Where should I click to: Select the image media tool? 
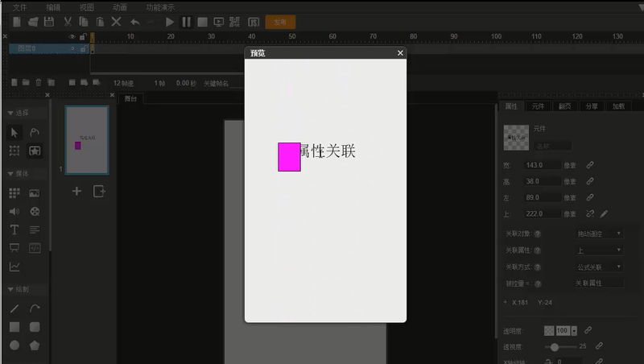coord(35,193)
